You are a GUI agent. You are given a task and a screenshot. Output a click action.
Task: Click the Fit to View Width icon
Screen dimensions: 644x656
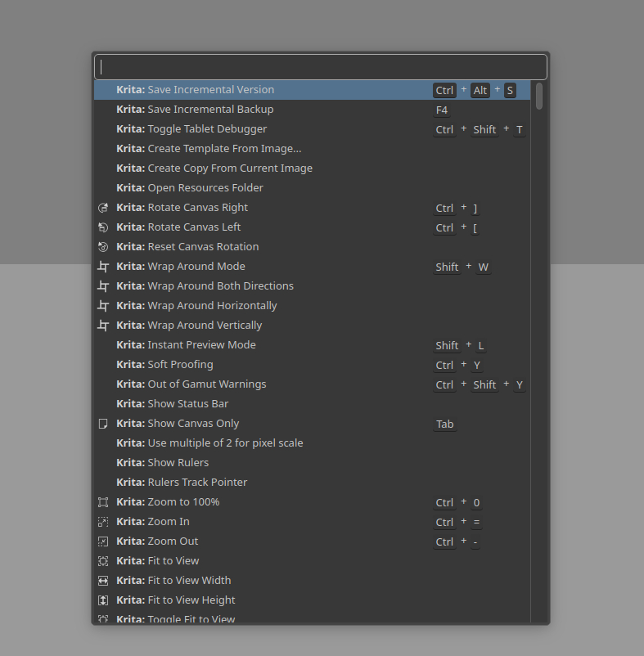(103, 581)
